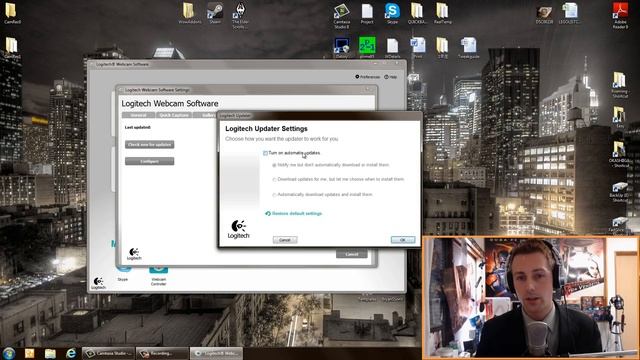Screen dimensions: 640x360
Task: Click Skype app icon in Logitech main window
Action: [x=123, y=273]
